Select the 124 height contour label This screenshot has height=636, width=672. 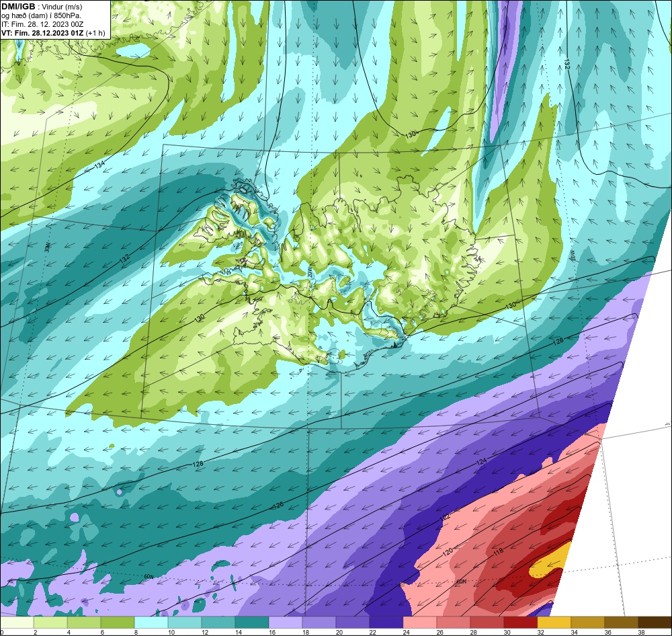pos(481,463)
